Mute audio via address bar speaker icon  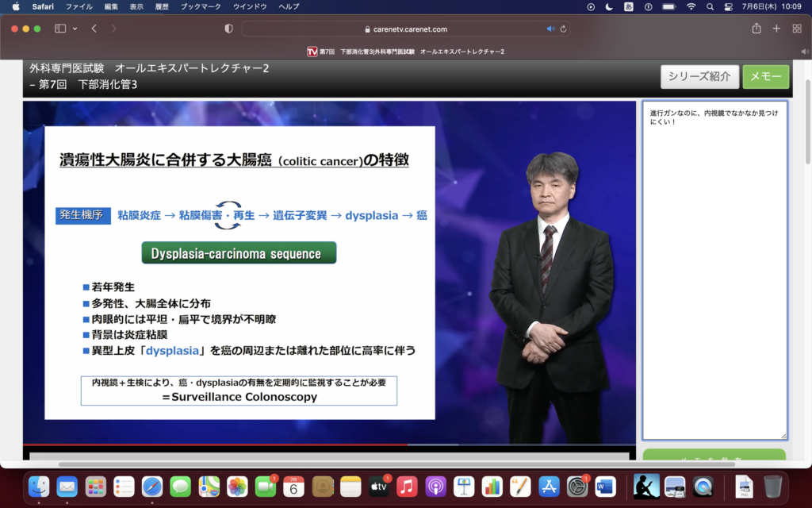(x=550, y=29)
